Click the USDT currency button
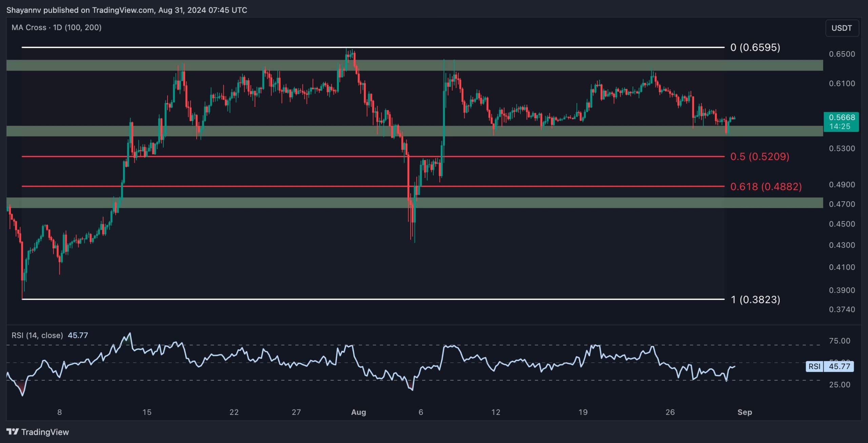Screen dimensions: 868x443 (x=842, y=28)
